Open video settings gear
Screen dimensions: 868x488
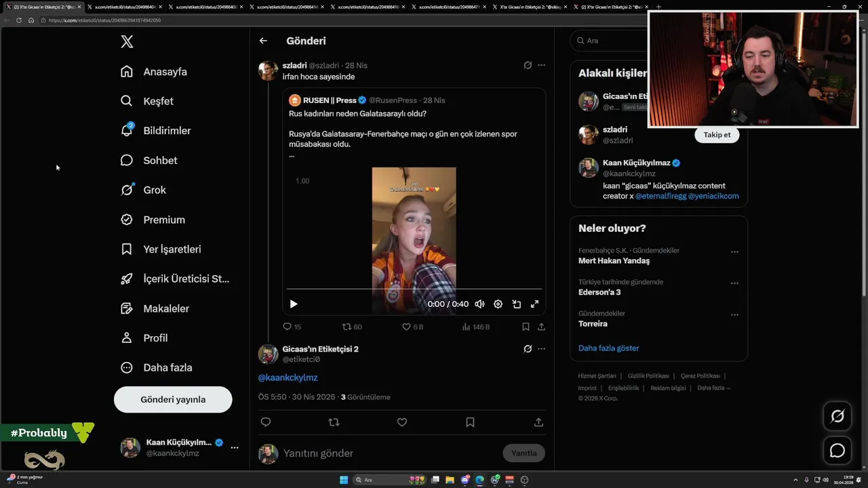pyautogui.click(x=498, y=304)
